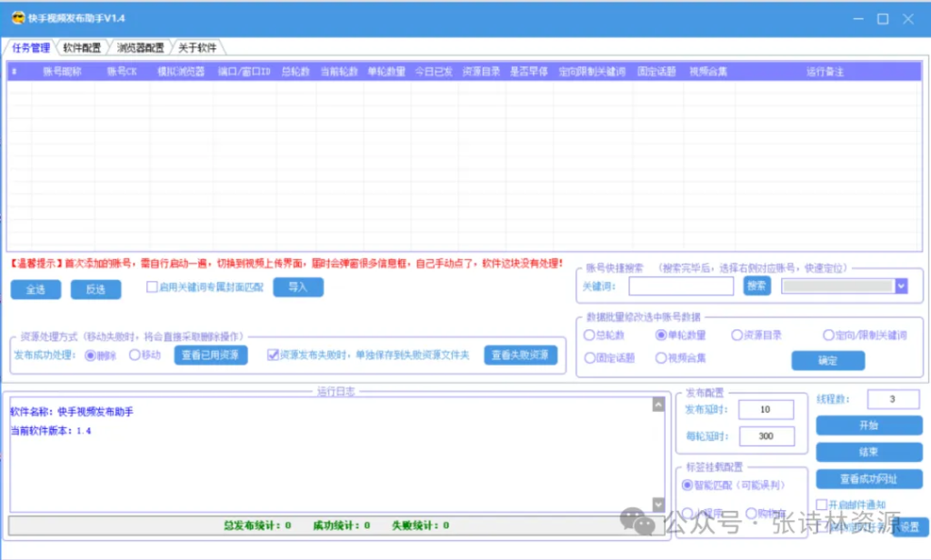Click the 今日已发 column header
The height and width of the screenshot is (560, 931).
(x=434, y=72)
